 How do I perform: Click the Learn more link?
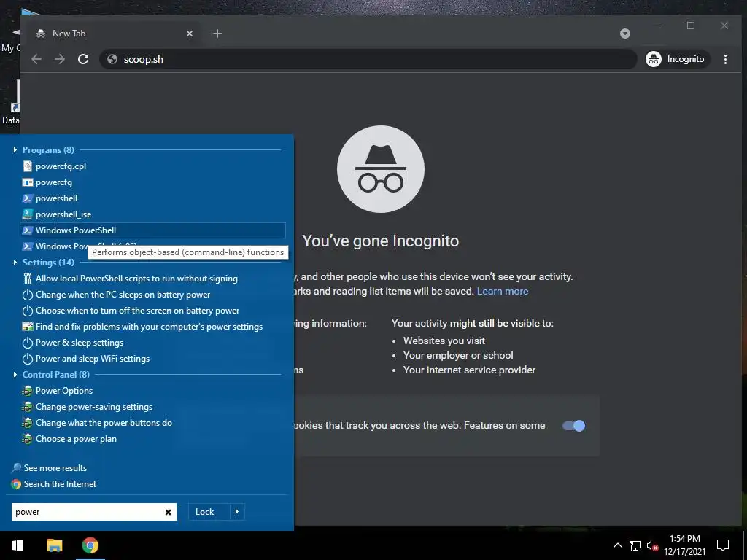click(x=503, y=291)
